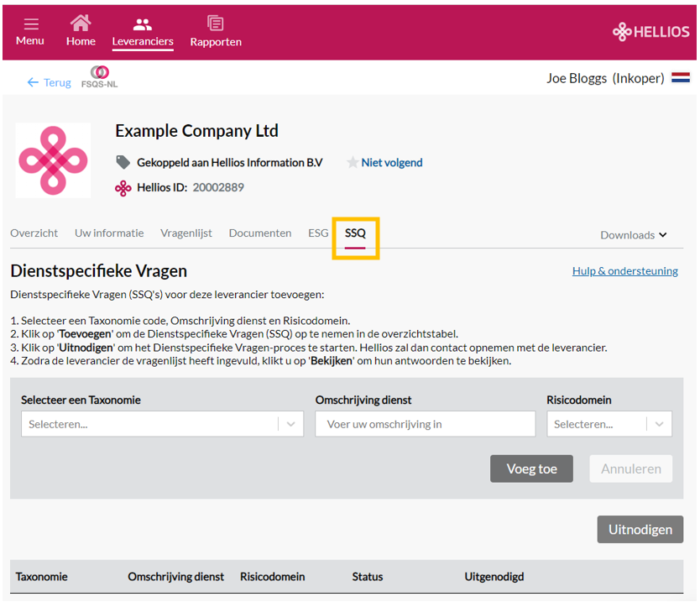Click the tag icon beside Gekoppeld aan
This screenshot has height=602, width=700.
coord(123,162)
